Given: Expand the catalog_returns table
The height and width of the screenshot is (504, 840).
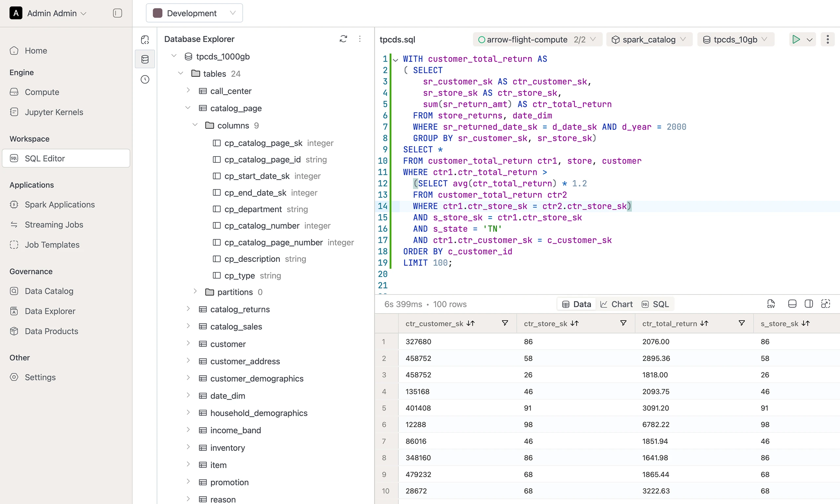Looking at the screenshot, I should tap(188, 309).
